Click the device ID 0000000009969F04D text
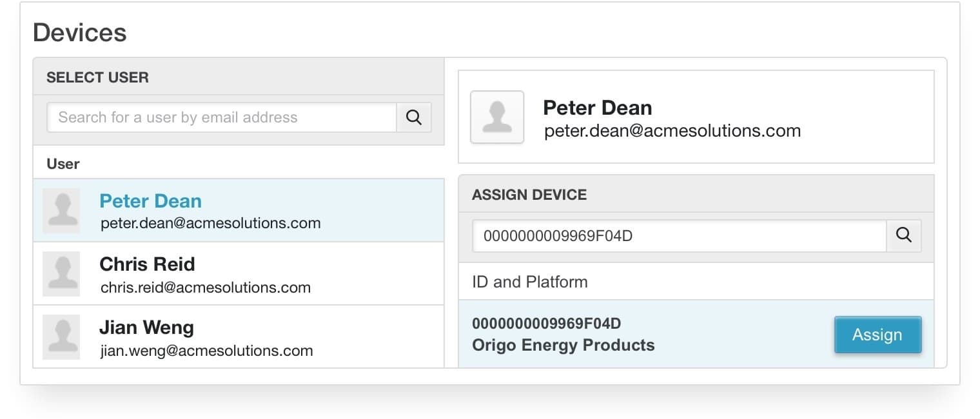This screenshot has width=980, height=419. (x=547, y=323)
